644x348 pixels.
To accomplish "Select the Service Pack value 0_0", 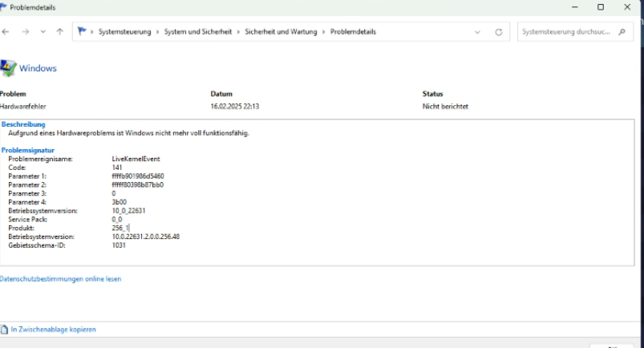I will pyautogui.click(x=117, y=220).
